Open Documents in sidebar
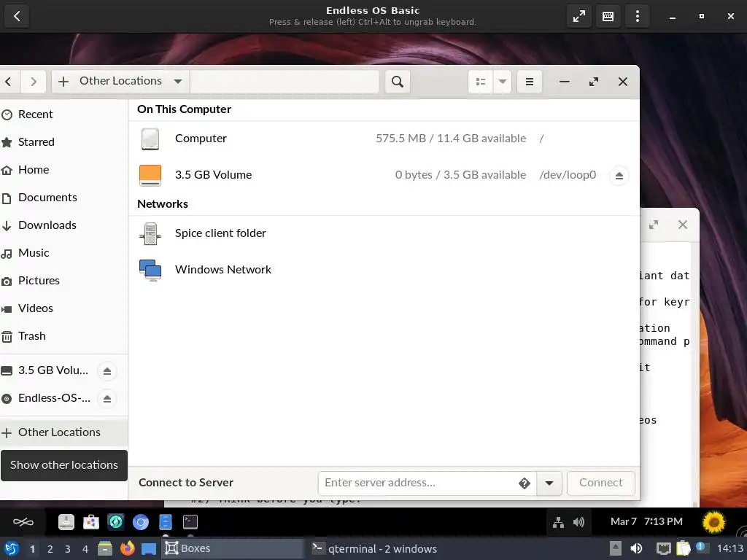 pyautogui.click(x=64, y=197)
